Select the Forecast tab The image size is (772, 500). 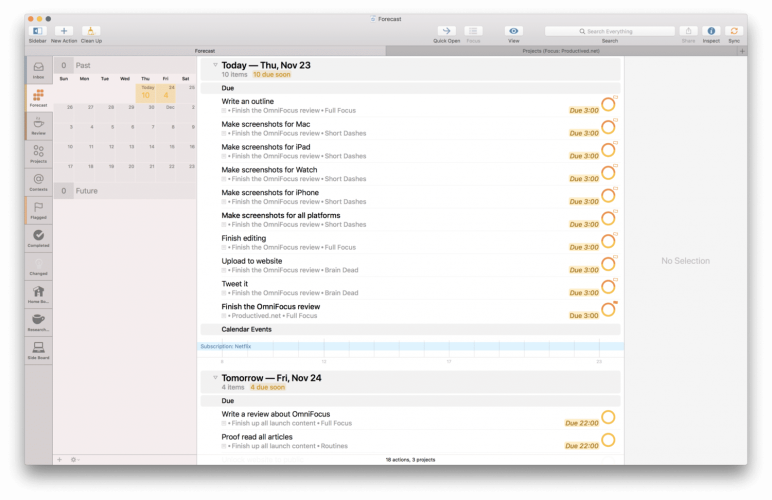tap(204, 50)
